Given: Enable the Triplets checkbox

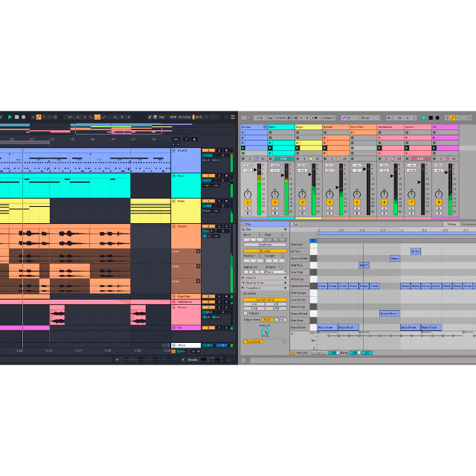Looking at the screenshot, I should (245, 313).
